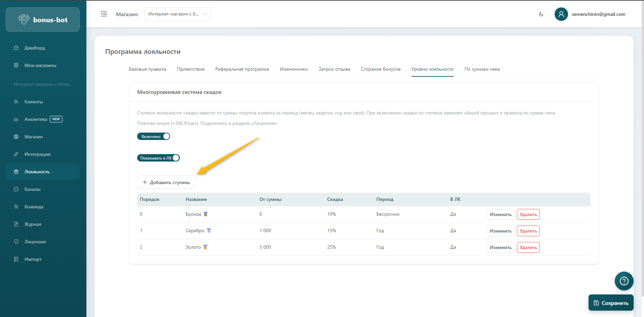This screenshot has width=644, height=317.
Task: Click the bonus-bot logo
Action: click(x=43, y=20)
